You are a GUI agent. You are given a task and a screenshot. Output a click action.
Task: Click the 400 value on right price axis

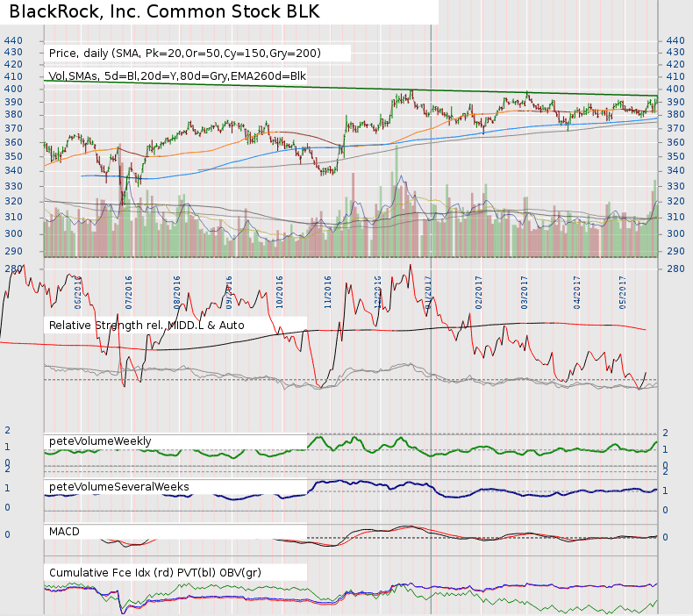(x=675, y=89)
